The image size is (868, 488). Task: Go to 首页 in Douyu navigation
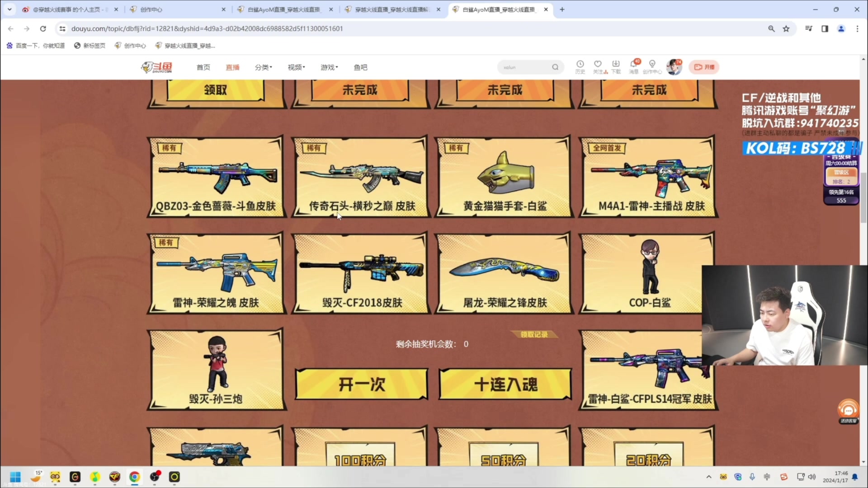click(203, 67)
